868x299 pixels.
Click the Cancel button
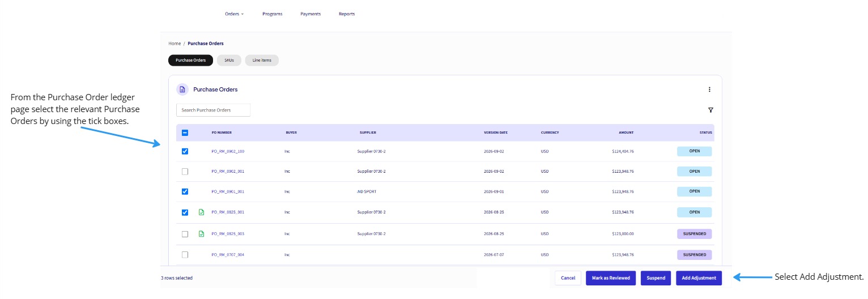(568, 278)
